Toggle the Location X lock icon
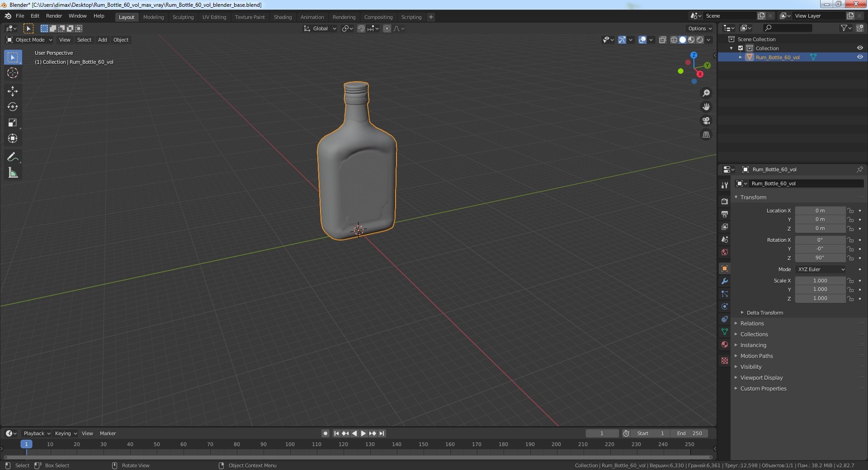 pyautogui.click(x=850, y=211)
